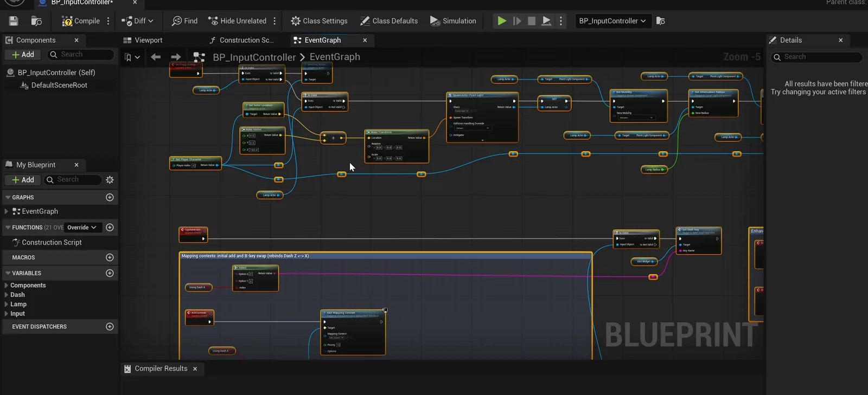Close the EventGraph tab
This screenshot has height=395, width=868.
(365, 40)
